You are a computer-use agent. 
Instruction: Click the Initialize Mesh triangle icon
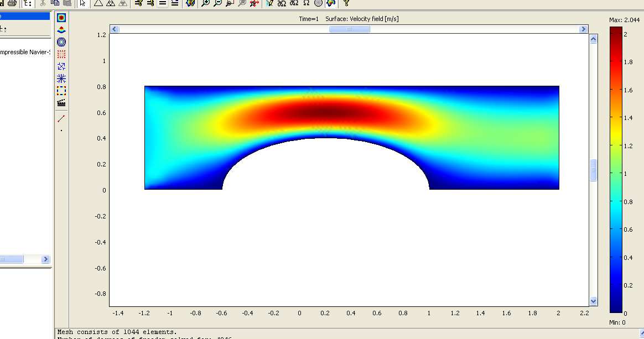[98, 3]
